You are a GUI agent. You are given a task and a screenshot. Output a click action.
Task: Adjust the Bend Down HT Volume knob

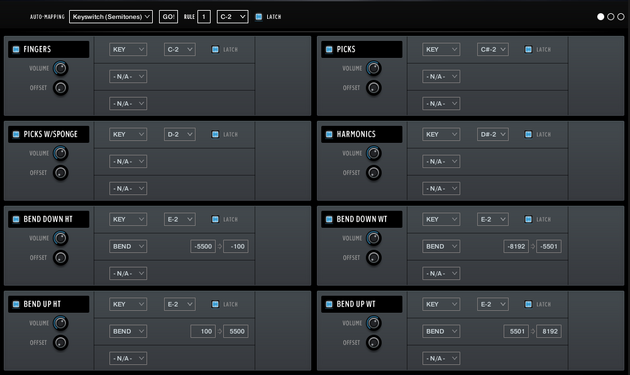click(x=61, y=238)
